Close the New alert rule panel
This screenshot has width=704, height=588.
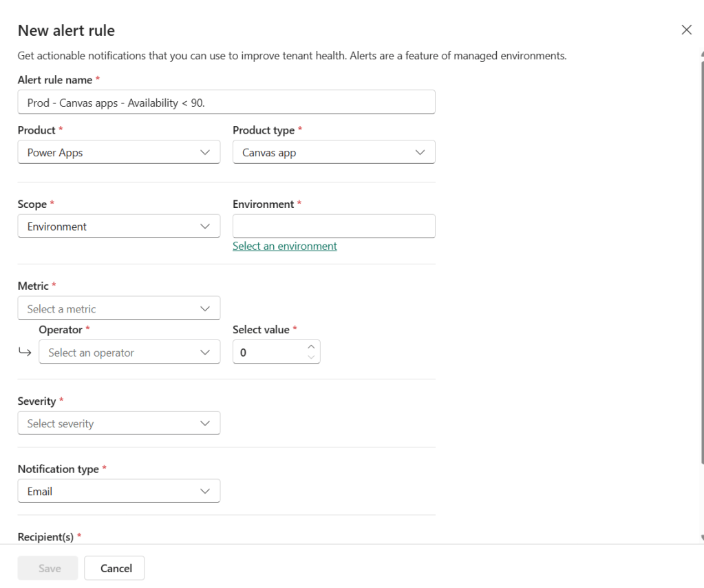pos(686,30)
